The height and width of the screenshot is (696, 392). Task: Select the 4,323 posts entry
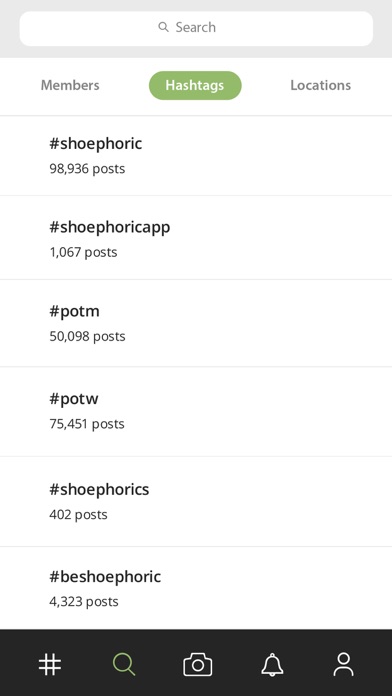(84, 601)
